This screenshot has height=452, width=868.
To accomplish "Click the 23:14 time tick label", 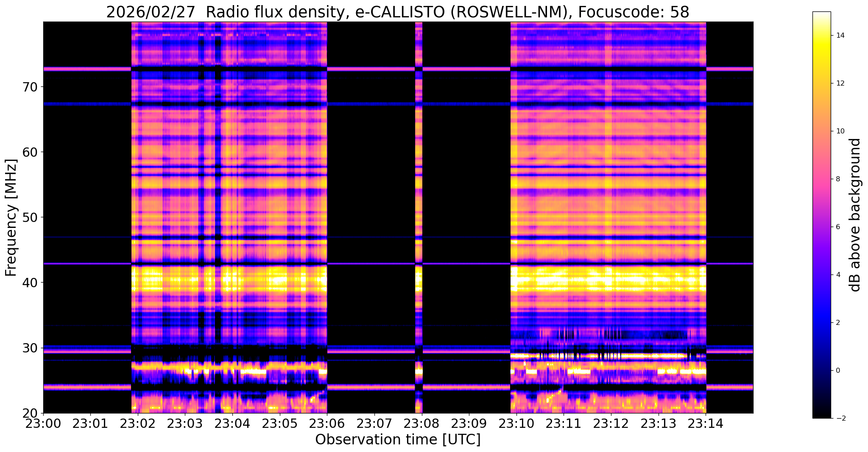I will (x=706, y=423).
